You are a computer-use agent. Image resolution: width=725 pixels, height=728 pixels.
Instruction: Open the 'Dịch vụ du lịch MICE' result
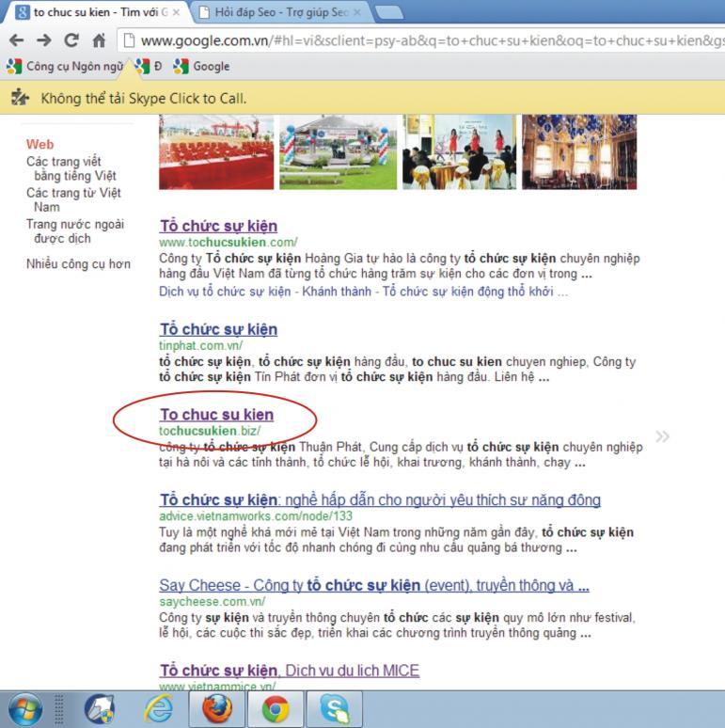pyautogui.click(x=290, y=671)
